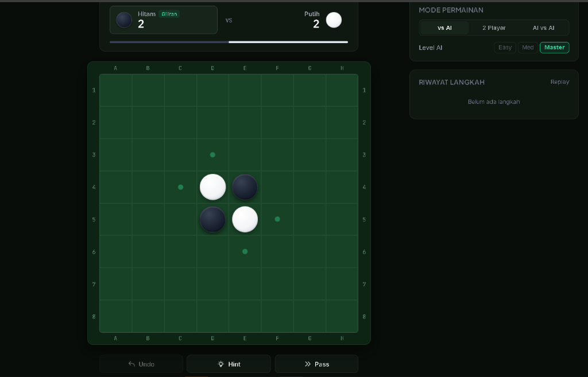The image size is (588, 377).
Task: Select the vs AI game mode
Action: 444,28
